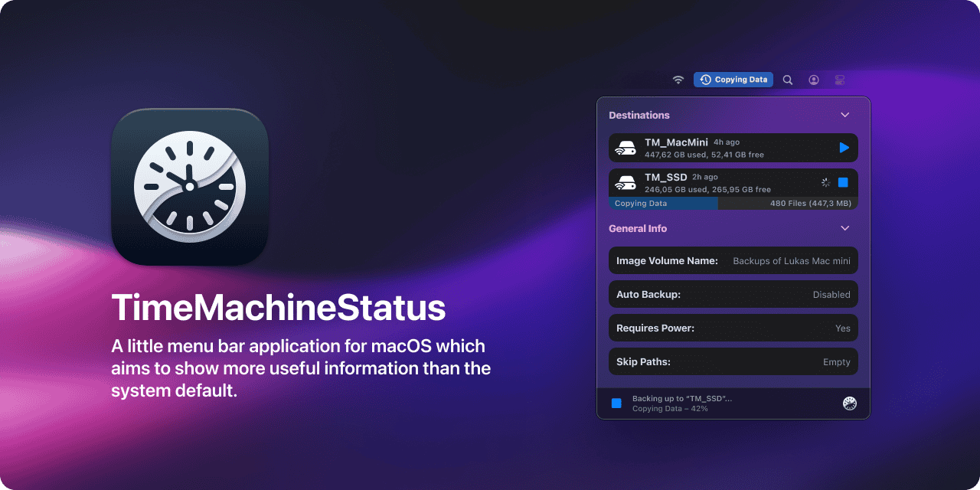Viewport: 980px width, 490px height.
Task: Click "447,62 GB used, 52,41 GB free" text
Action: [x=704, y=155]
